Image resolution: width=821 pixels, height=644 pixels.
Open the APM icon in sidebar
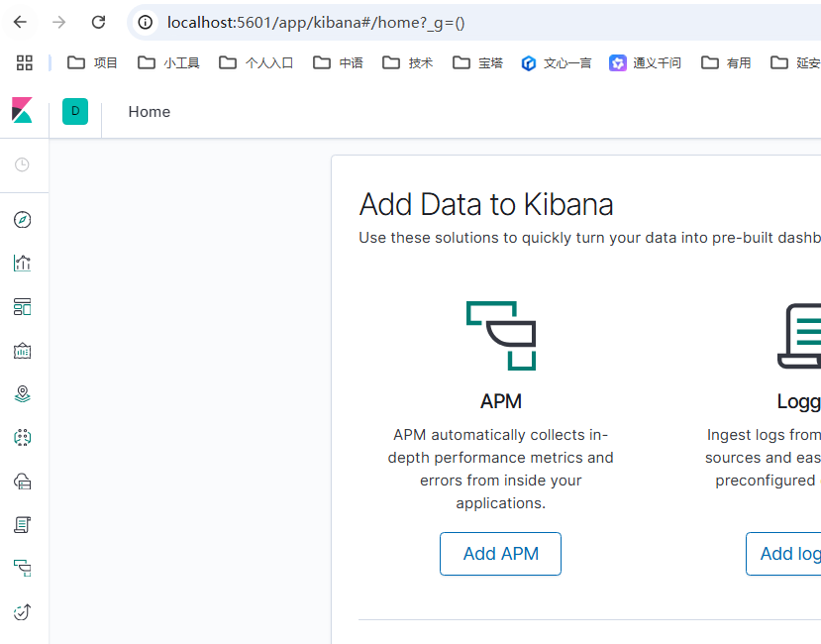23,569
